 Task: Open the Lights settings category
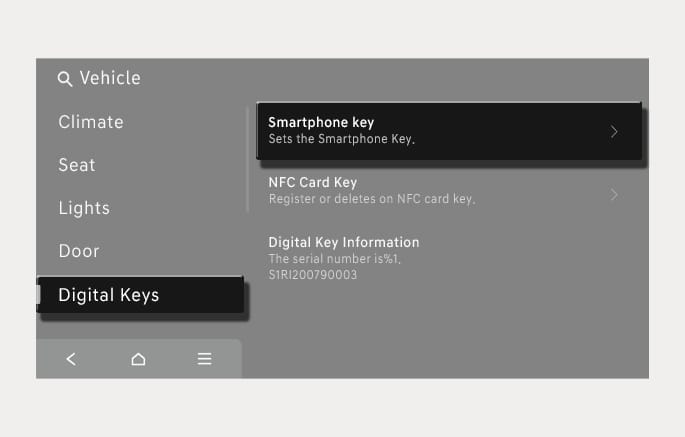coord(84,208)
